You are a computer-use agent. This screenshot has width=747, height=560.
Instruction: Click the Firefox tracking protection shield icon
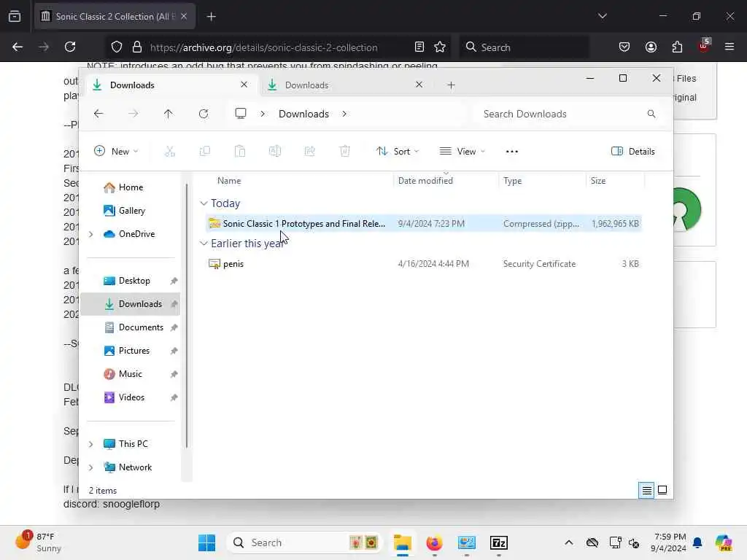tap(117, 47)
